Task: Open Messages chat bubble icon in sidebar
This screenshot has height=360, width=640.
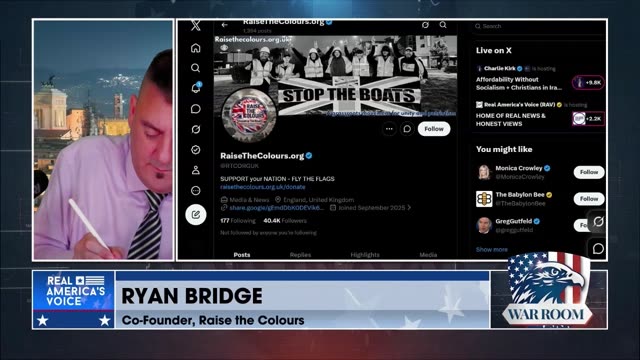Action: coord(196,109)
